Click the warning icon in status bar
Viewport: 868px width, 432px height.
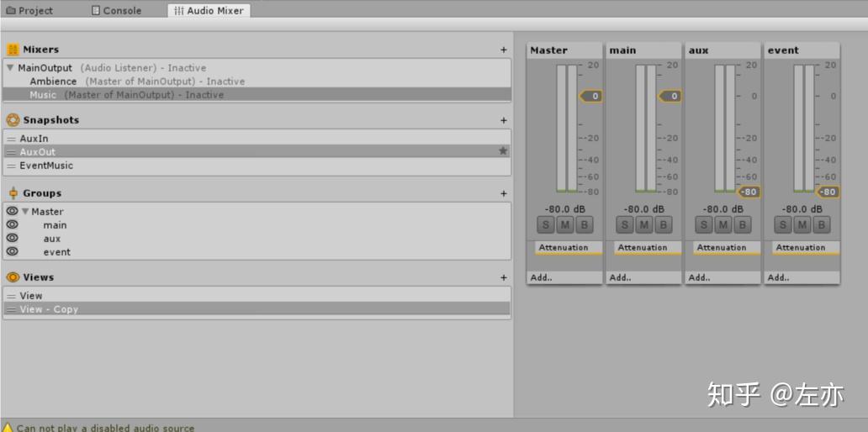click(x=8, y=428)
